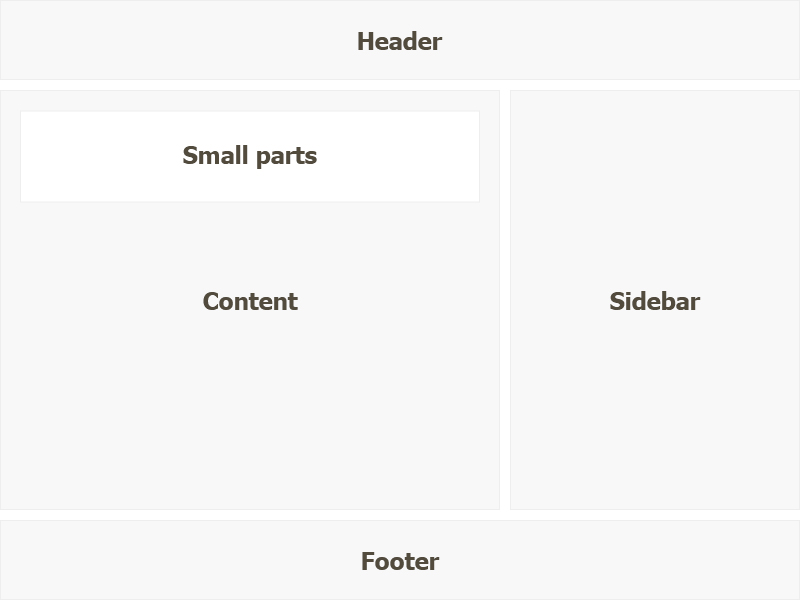
Task: Click the Footer text label
Action: 400,561
